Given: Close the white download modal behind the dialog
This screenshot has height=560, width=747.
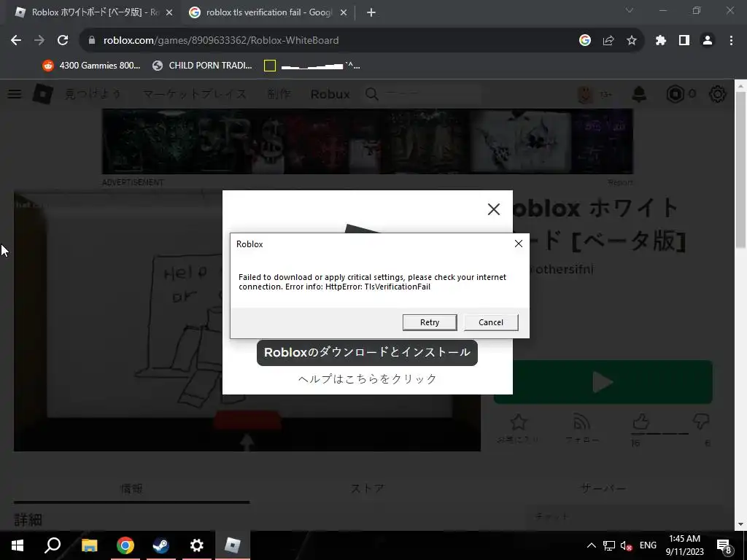Looking at the screenshot, I should click(494, 209).
